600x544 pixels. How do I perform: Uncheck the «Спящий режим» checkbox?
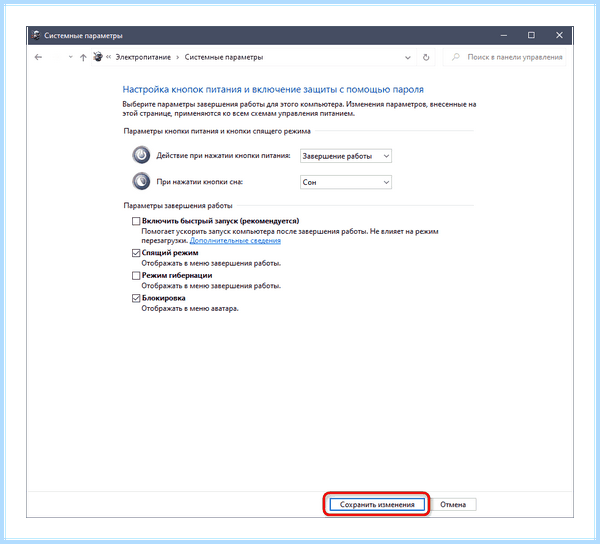[x=136, y=253]
